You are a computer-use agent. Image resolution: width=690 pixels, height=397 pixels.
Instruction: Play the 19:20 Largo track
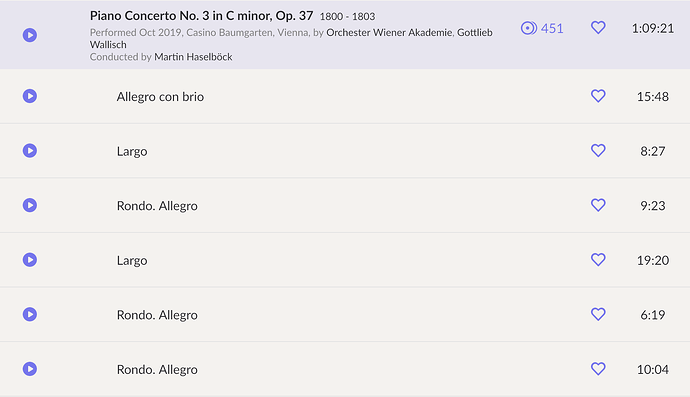click(x=30, y=260)
